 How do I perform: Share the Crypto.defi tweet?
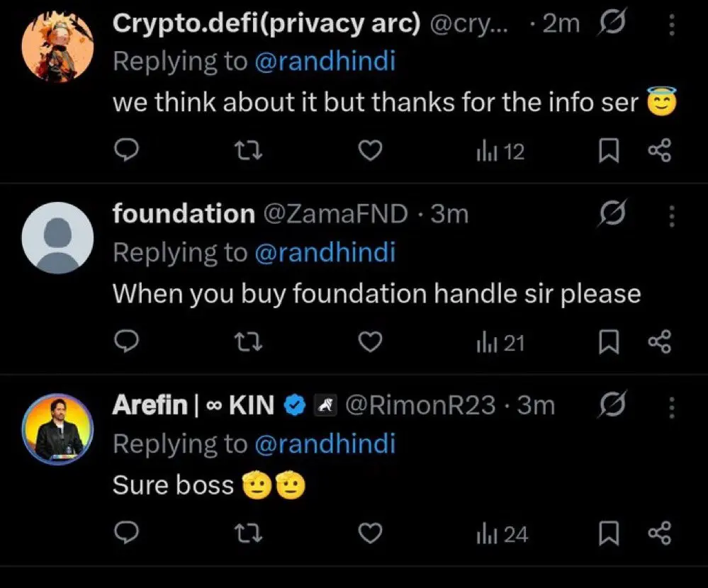coord(659,150)
